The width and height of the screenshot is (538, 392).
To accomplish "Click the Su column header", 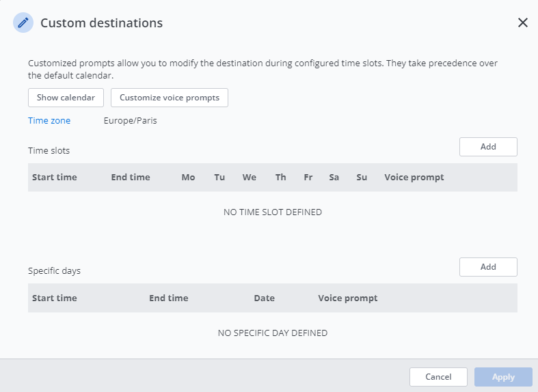I will (x=362, y=178).
